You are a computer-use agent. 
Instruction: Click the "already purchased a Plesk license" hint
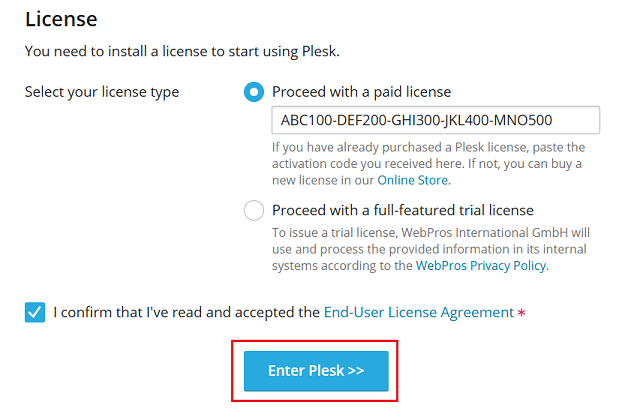pyautogui.click(x=430, y=147)
